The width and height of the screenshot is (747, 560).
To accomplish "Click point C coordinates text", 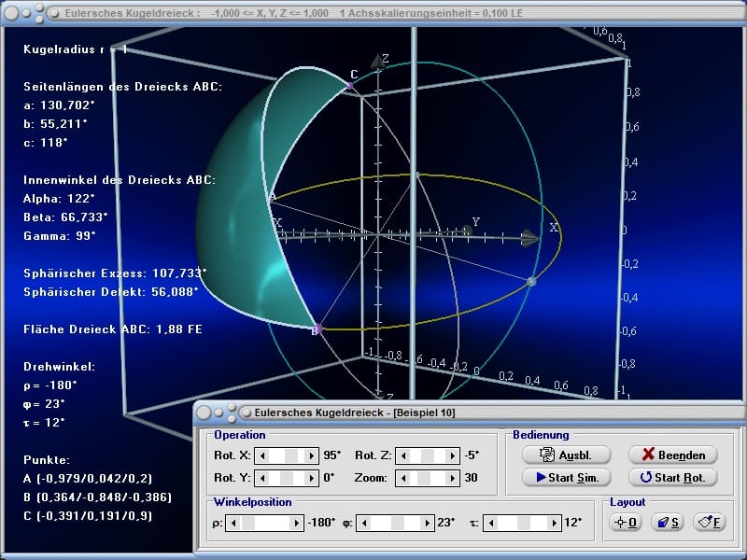I will pyautogui.click(x=88, y=516).
